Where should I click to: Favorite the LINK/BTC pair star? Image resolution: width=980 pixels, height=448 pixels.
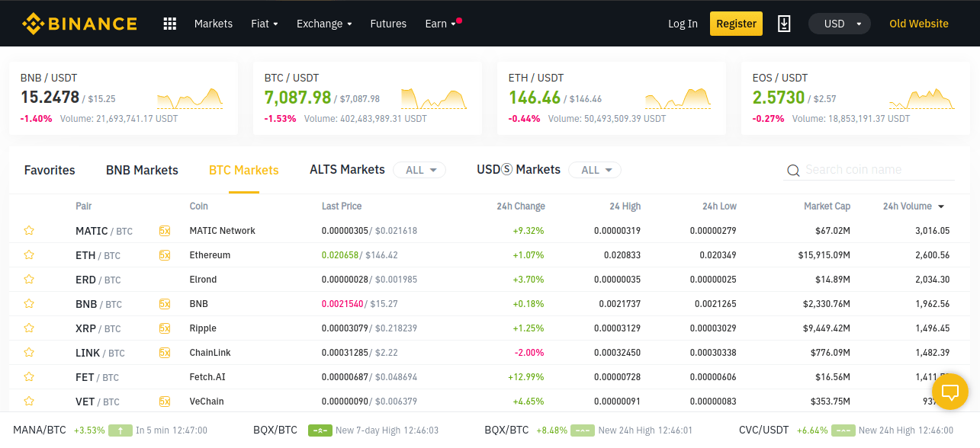pos(29,352)
